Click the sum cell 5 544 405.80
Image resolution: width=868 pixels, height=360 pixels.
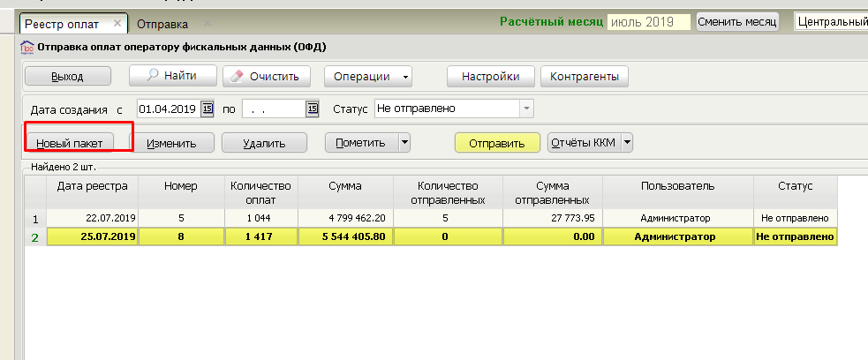coord(345,236)
